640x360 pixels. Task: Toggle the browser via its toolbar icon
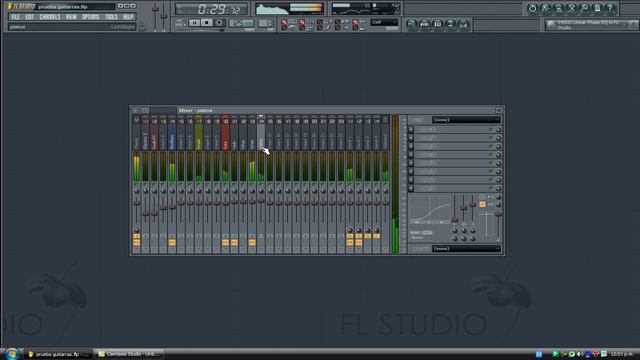(x=451, y=24)
